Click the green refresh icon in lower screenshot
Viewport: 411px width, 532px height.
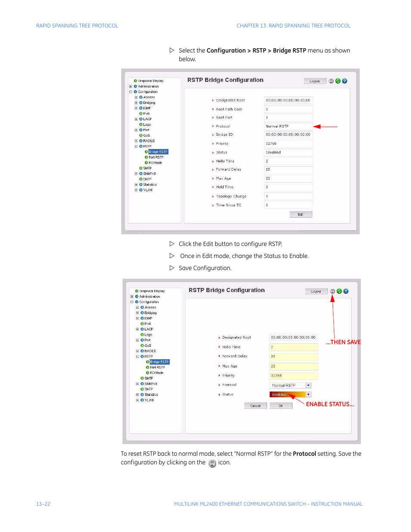coord(339,291)
